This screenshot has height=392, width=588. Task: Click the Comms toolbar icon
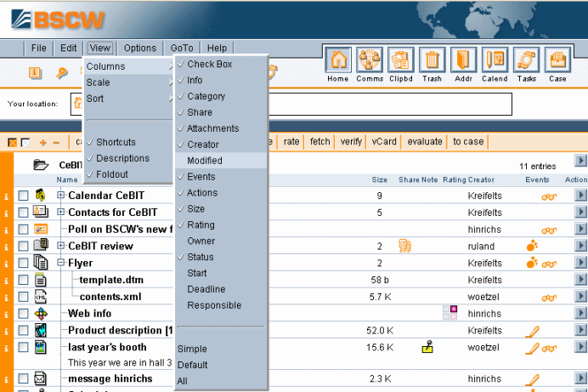click(369, 62)
